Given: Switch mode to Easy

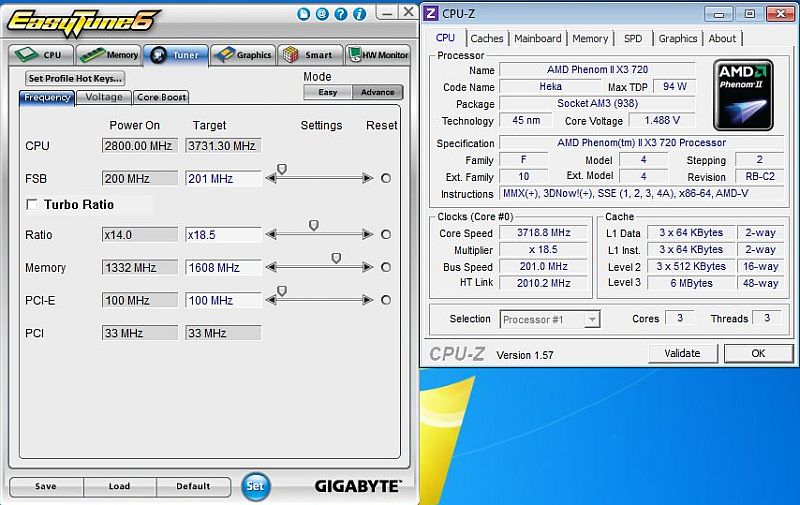Looking at the screenshot, I should [327, 92].
